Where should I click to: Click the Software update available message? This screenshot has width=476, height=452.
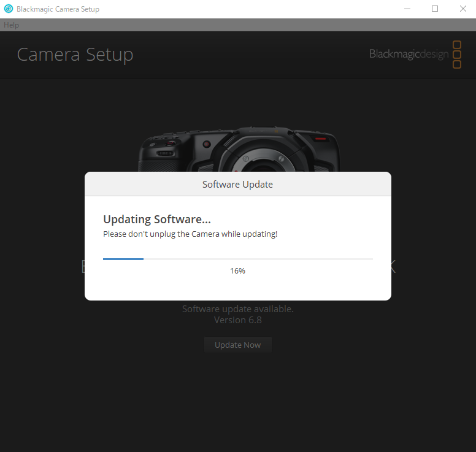point(237,308)
